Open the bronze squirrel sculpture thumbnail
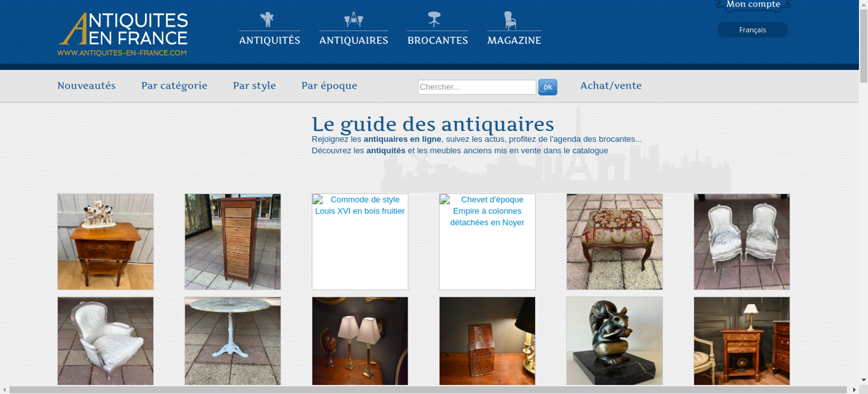Screen dimensions: 868x394 [x=614, y=341]
